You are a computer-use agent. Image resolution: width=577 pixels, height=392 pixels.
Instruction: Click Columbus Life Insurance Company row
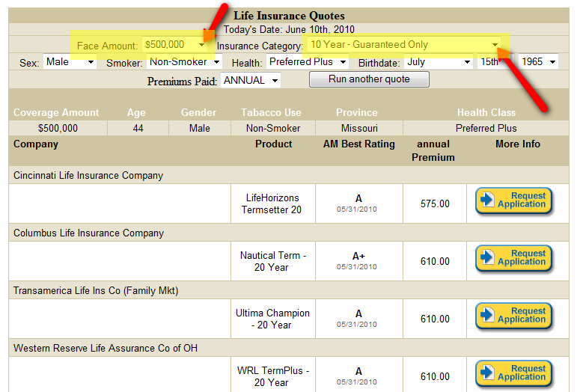pos(289,233)
